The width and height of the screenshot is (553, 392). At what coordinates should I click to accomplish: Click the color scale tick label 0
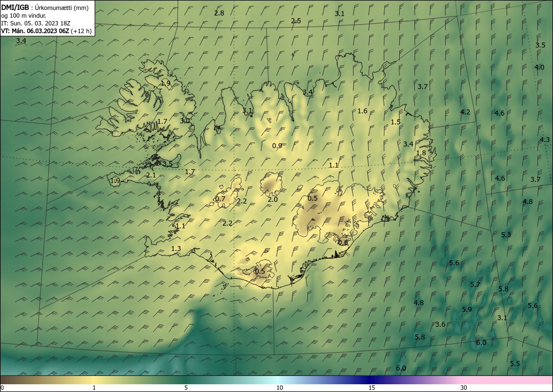pyautogui.click(x=2, y=388)
